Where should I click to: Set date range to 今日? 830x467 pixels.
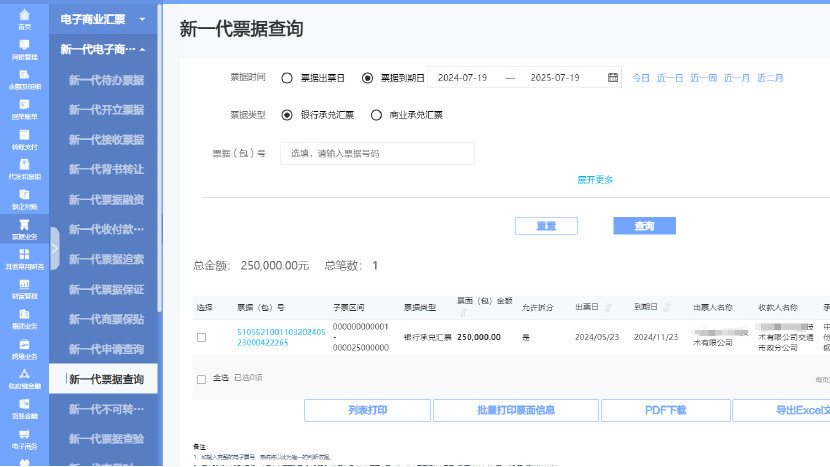640,78
